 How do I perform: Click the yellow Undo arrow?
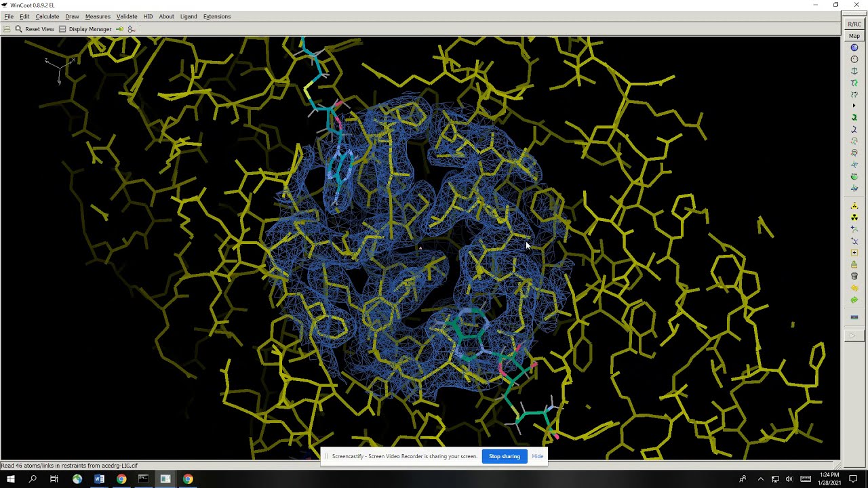(x=854, y=288)
